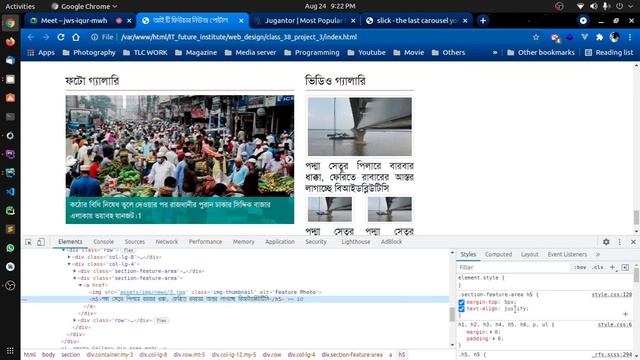Expand the margin shorthand property triangle
The image size is (640, 360).
click(491, 332)
